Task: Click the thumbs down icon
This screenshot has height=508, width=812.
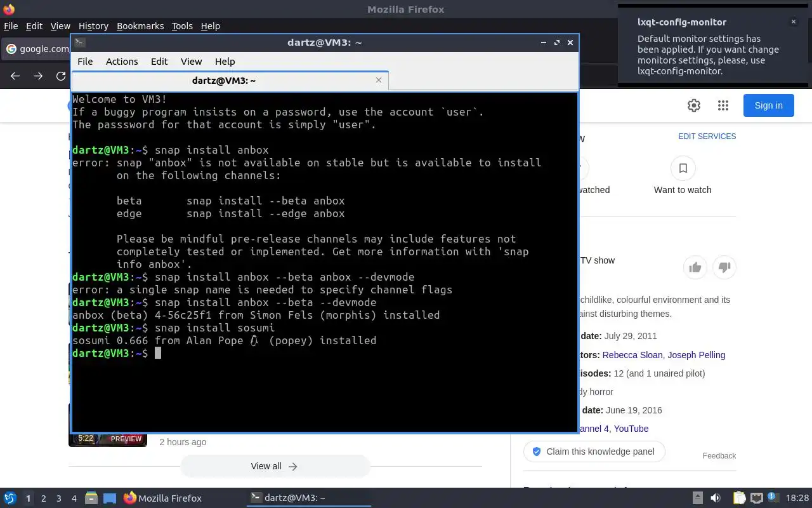Action: pyautogui.click(x=724, y=267)
